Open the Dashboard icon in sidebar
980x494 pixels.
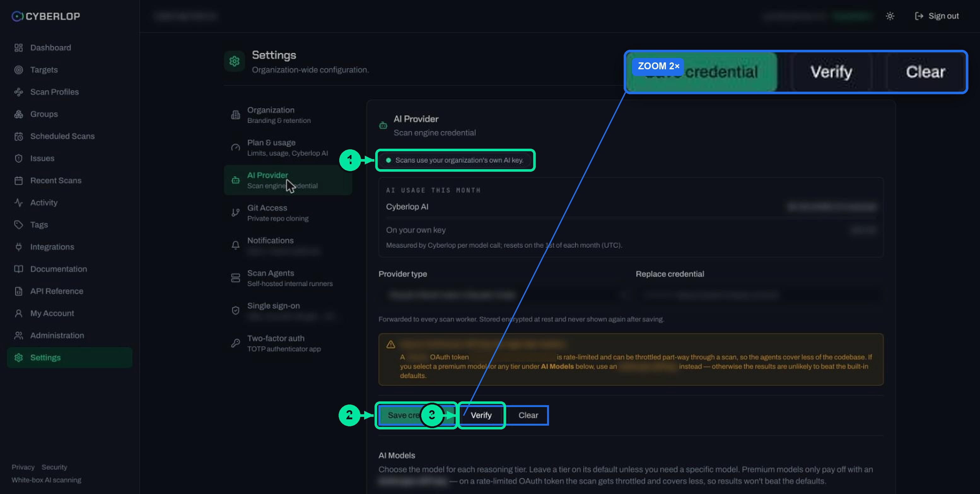18,48
